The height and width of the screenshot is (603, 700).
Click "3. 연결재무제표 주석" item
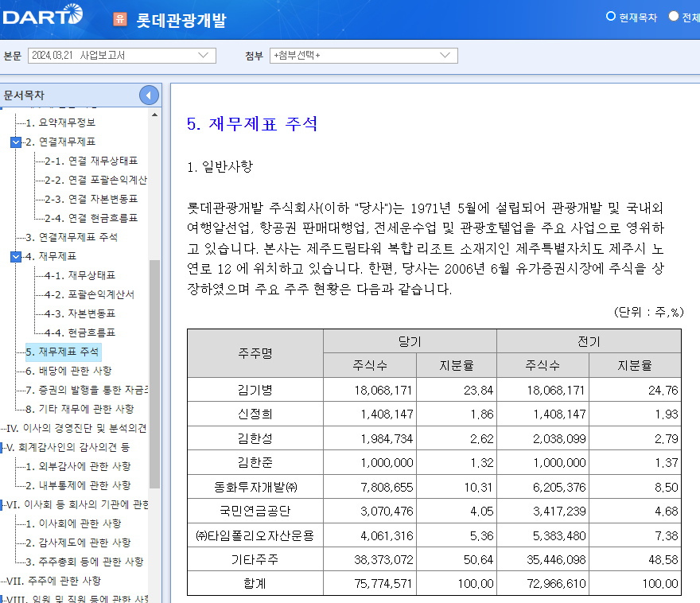pos(73,236)
